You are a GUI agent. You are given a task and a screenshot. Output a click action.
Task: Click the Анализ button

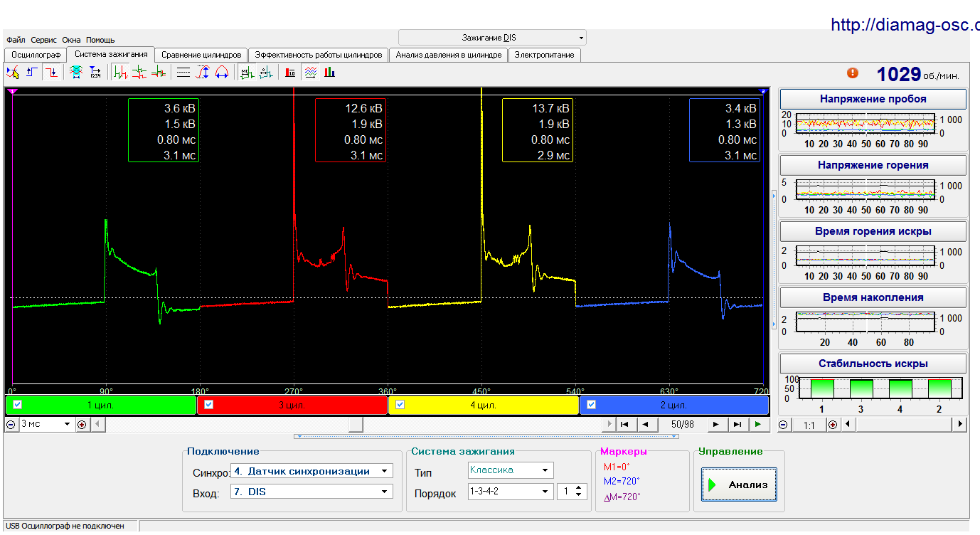(x=739, y=484)
